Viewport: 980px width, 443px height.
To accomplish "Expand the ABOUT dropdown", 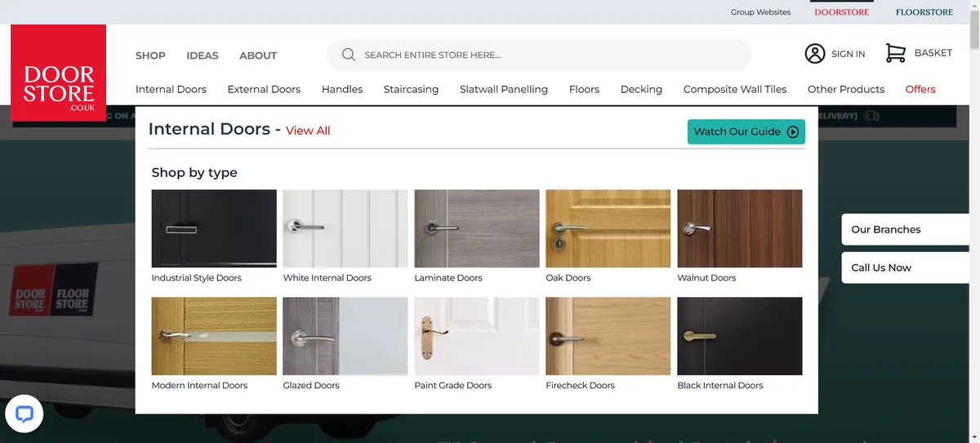I will click(x=258, y=55).
